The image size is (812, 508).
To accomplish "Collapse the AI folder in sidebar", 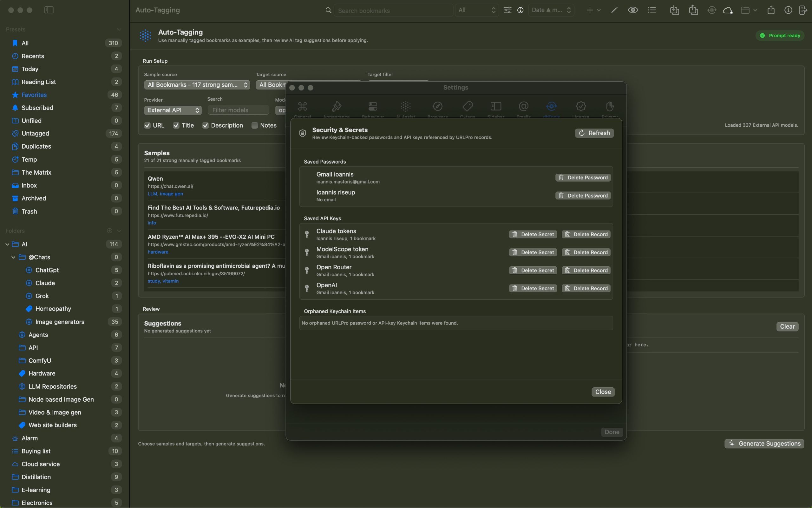I will (x=7, y=244).
